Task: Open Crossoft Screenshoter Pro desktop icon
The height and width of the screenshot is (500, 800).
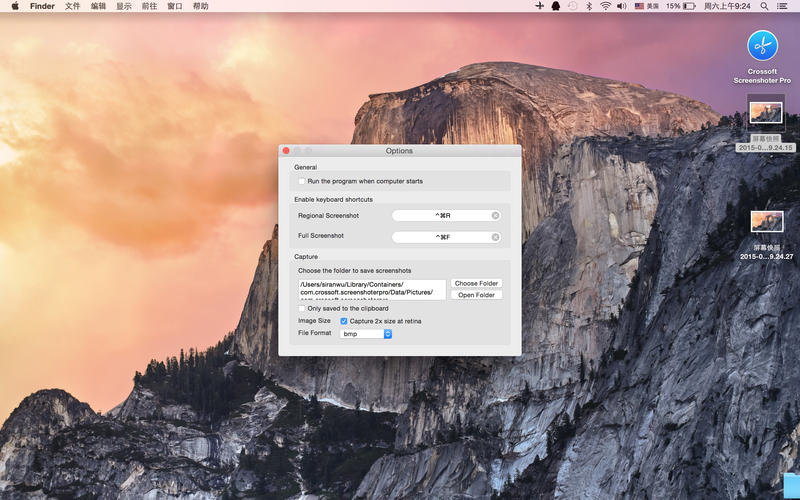Action: pos(762,46)
